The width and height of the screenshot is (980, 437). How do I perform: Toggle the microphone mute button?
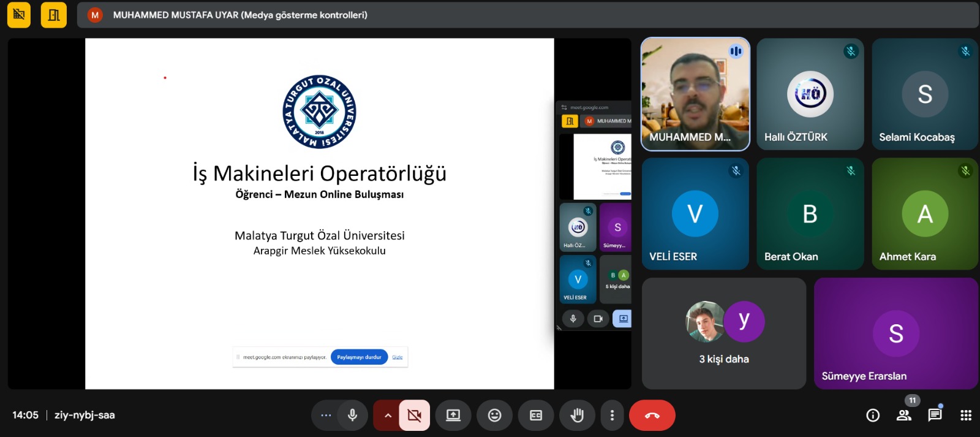(x=352, y=416)
